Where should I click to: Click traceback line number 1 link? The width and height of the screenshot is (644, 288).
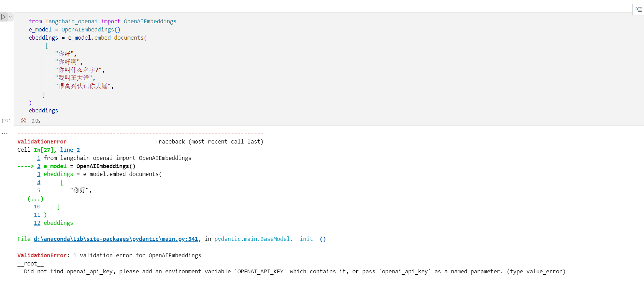tap(39, 158)
